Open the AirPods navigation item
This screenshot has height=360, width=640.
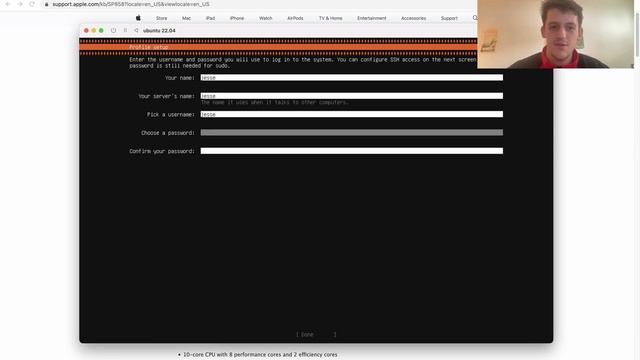[x=295, y=18]
